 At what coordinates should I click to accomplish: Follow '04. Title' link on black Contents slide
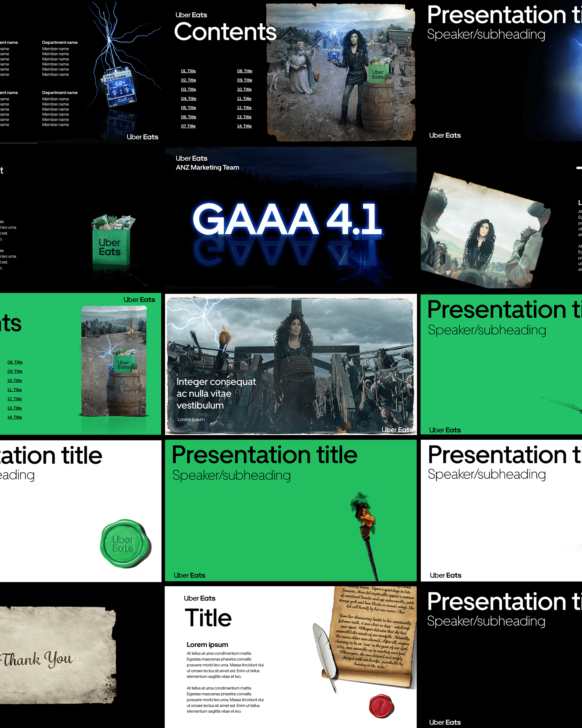pyautogui.click(x=188, y=99)
